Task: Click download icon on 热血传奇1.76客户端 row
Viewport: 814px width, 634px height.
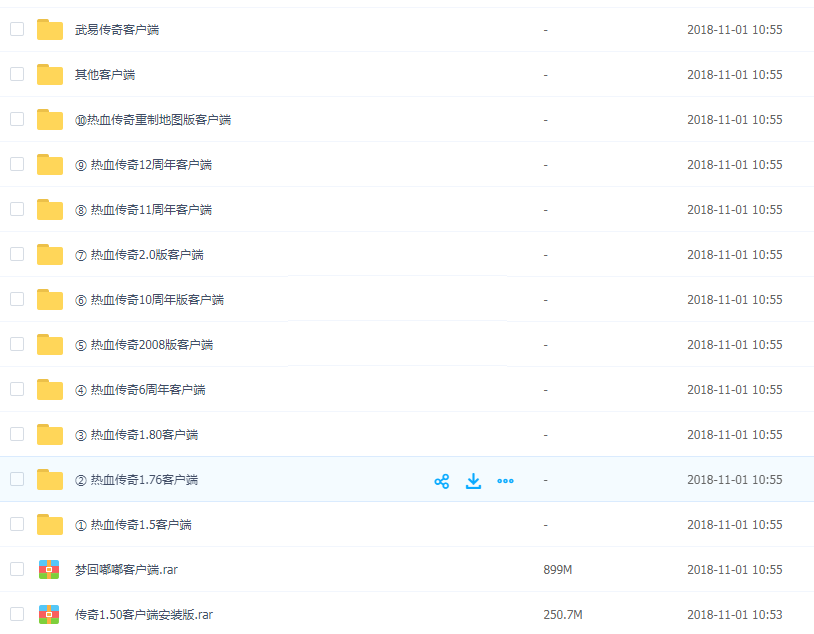Action: pyautogui.click(x=473, y=481)
